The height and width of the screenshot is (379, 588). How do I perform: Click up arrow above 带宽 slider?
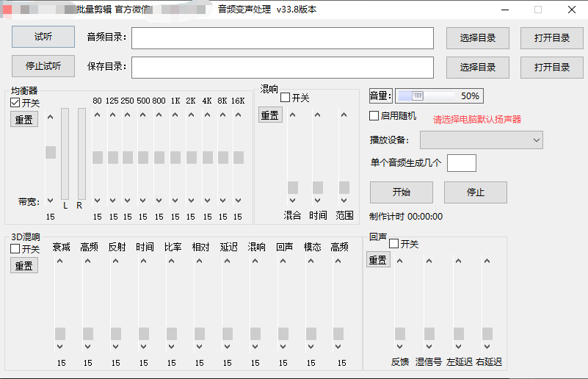pos(50,116)
